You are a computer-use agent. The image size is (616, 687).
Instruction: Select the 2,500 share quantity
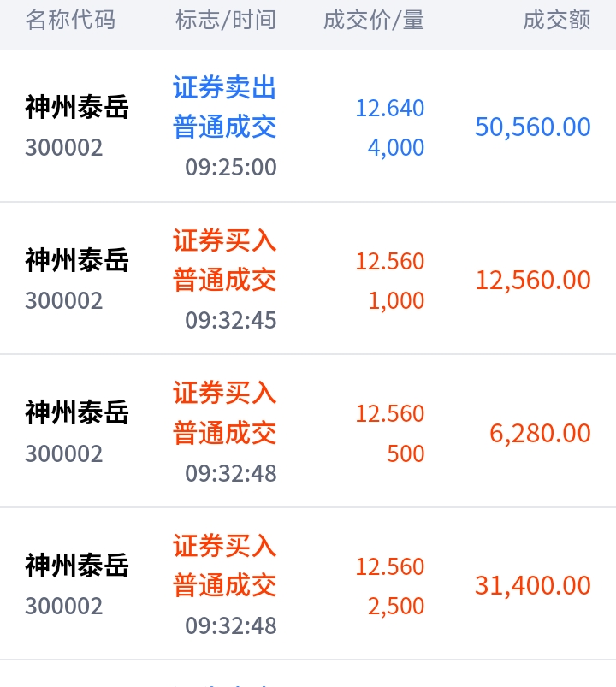coord(396,607)
